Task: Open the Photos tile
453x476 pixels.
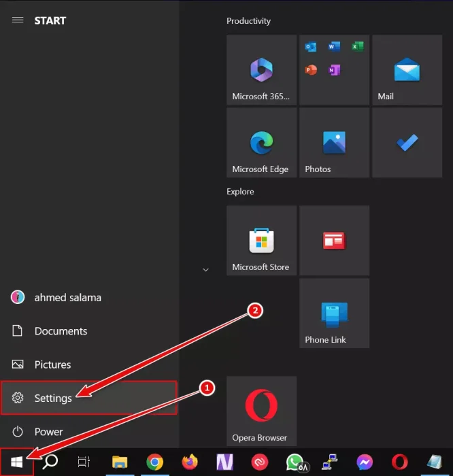Action: click(x=334, y=143)
